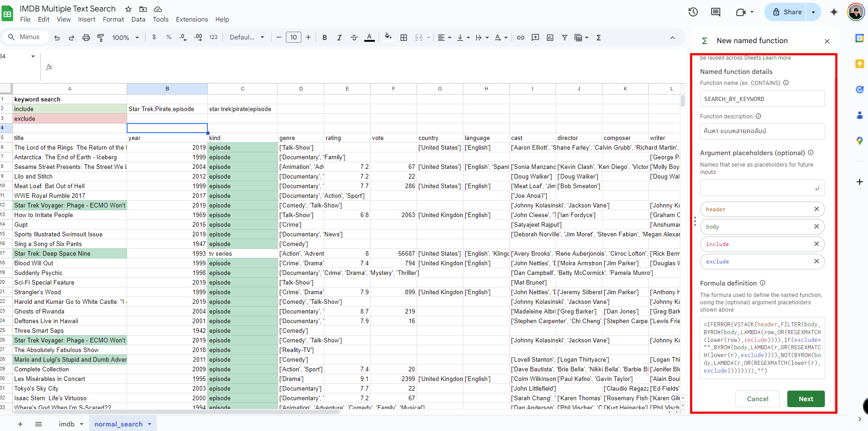Open version history clock icon
Screen dimensions: 868x431
[x=693, y=12]
